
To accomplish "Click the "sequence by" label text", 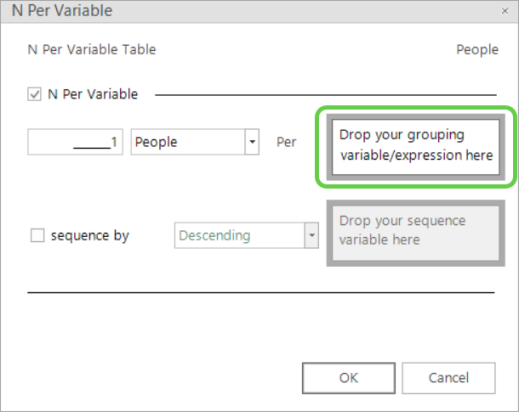I will pos(90,236).
